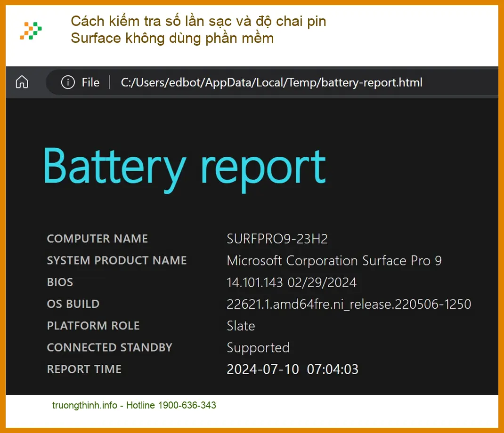Viewport: 504px width, 433px height.
Task: Select BIOS value 14.101.143 02/29/2024
Action: 292,282
